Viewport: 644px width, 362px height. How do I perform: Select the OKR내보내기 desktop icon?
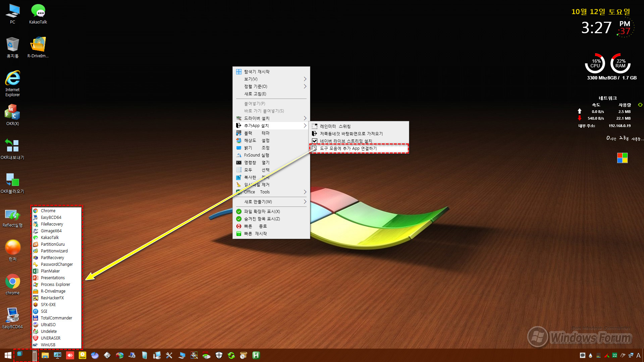point(12,149)
